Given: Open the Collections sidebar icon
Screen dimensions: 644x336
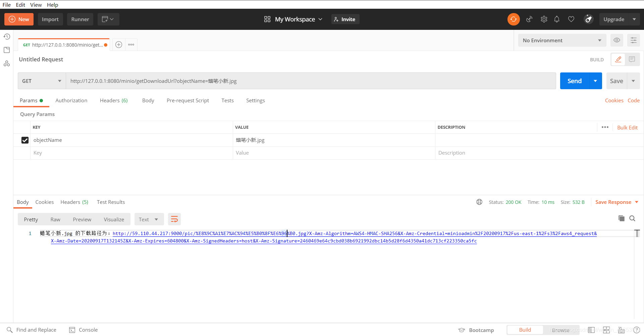Looking at the screenshot, I should pyautogui.click(x=7, y=50).
